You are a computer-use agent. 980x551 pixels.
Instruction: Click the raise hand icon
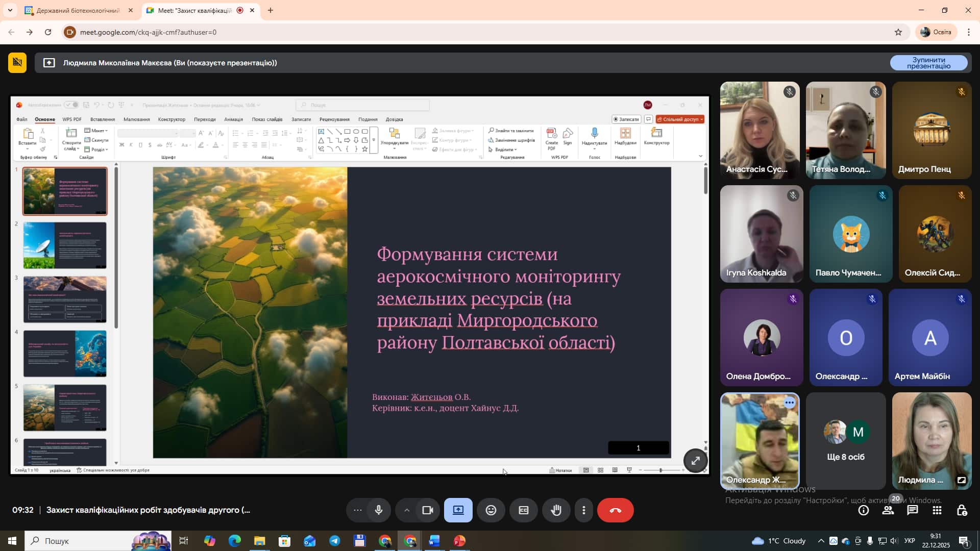(556, 510)
